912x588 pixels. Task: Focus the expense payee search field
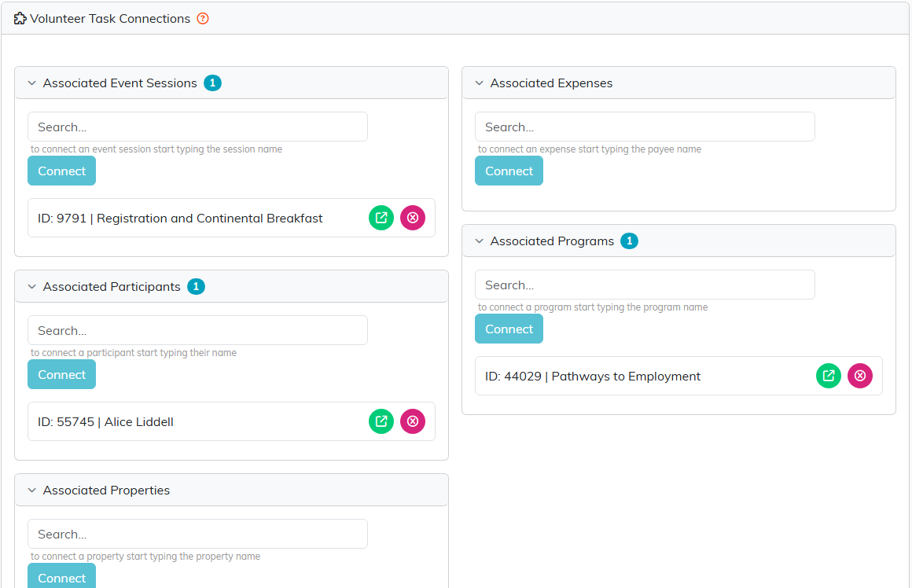645,127
